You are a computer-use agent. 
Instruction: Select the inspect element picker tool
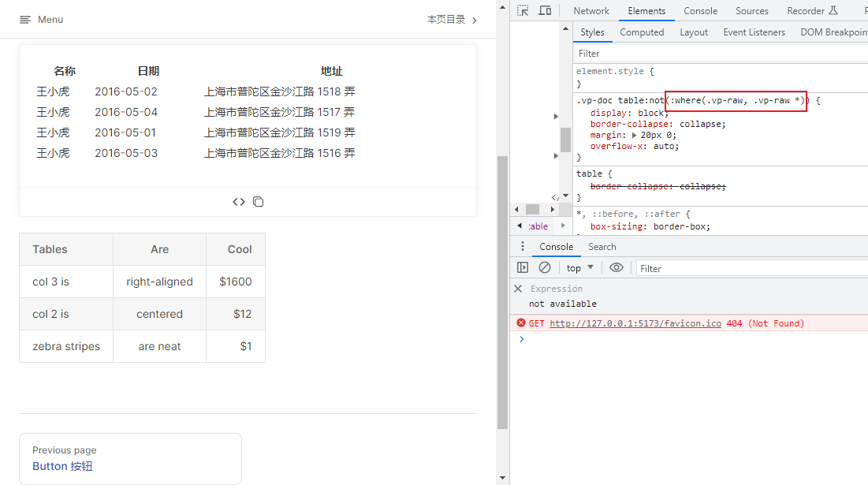[523, 10]
